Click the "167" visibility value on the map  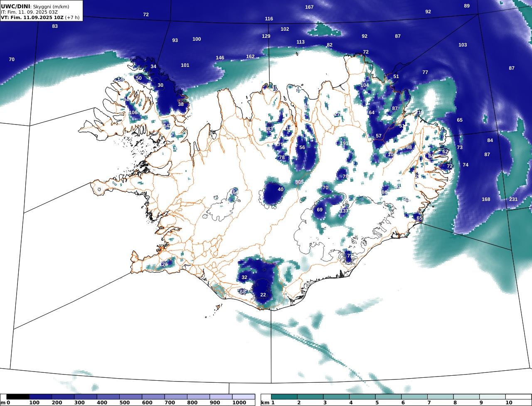(309, 7)
